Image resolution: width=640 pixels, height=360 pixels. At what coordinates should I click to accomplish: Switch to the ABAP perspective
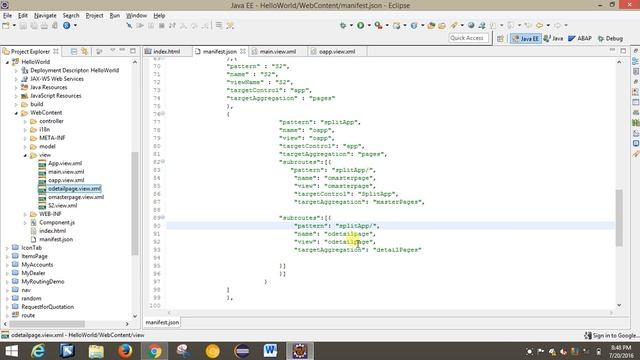pyautogui.click(x=580, y=38)
